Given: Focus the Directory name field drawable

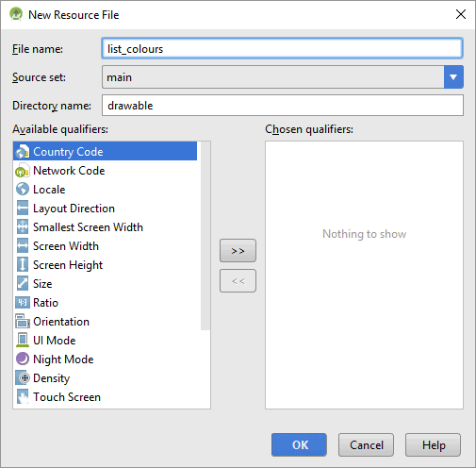Looking at the screenshot, I should tap(283, 106).
